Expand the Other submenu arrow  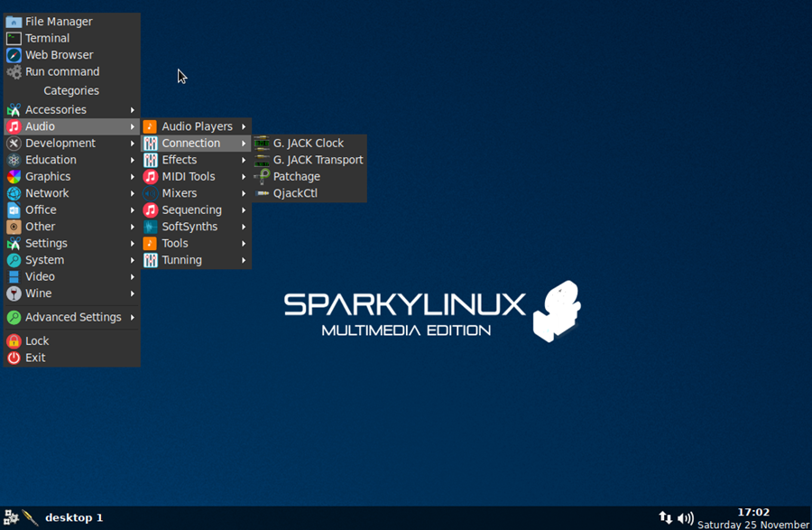click(x=133, y=227)
